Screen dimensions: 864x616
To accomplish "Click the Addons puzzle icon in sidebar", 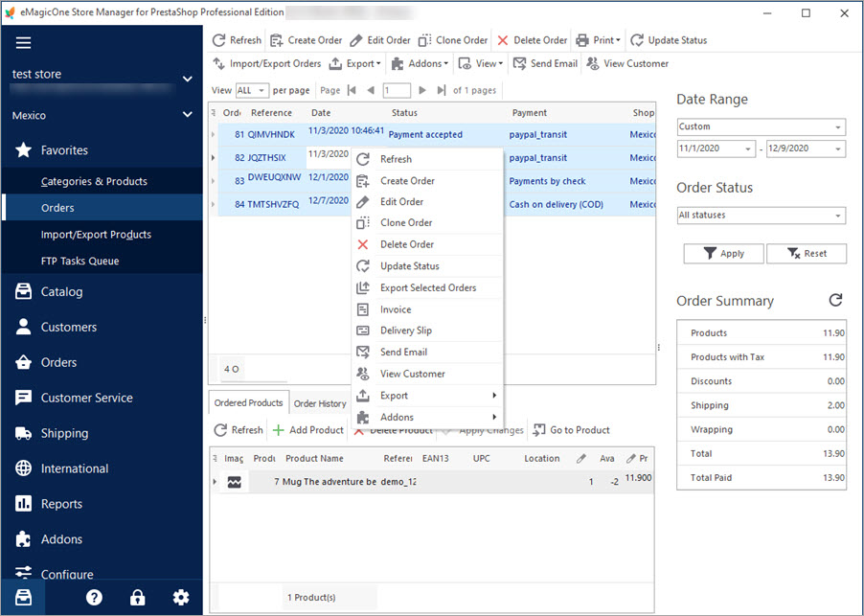I will click(x=23, y=538).
